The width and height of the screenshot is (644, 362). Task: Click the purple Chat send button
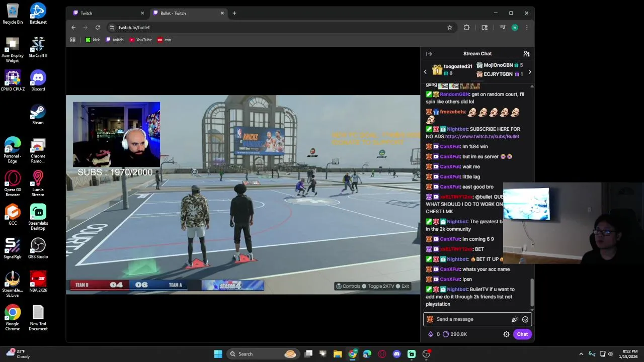[x=522, y=334]
